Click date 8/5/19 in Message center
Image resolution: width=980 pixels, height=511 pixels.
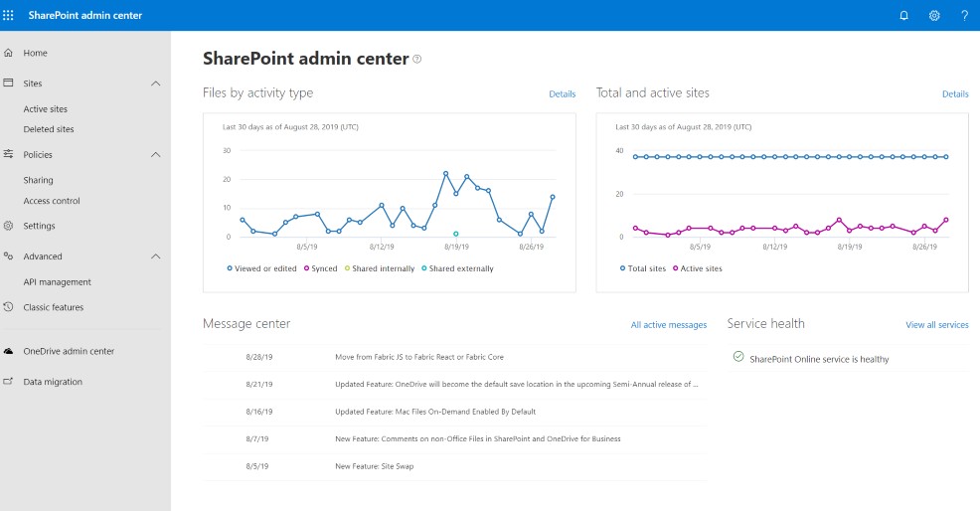point(256,466)
